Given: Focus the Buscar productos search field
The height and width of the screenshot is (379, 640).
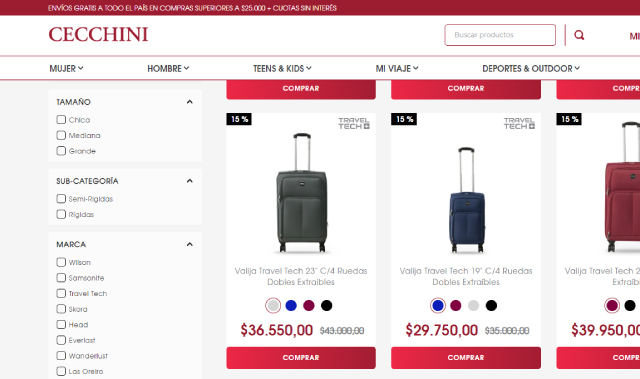Looking at the screenshot, I should [x=500, y=35].
